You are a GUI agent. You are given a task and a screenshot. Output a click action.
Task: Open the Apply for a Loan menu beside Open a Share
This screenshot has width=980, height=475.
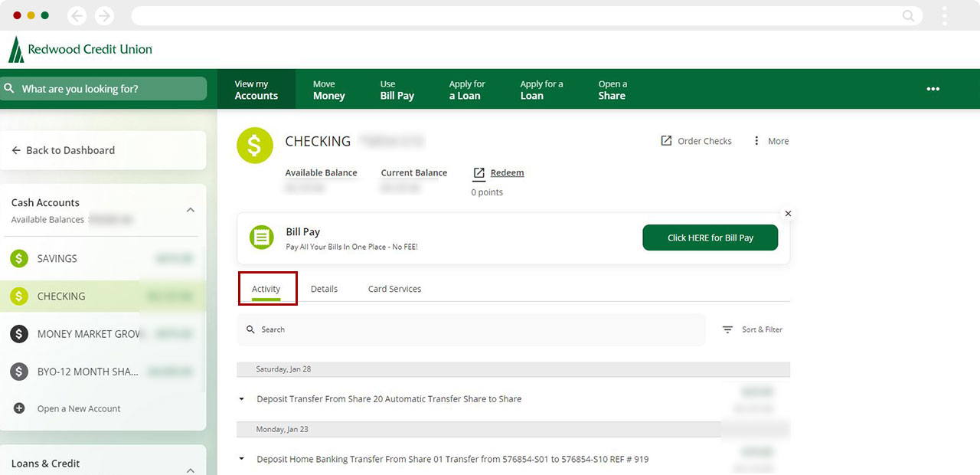point(541,90)
